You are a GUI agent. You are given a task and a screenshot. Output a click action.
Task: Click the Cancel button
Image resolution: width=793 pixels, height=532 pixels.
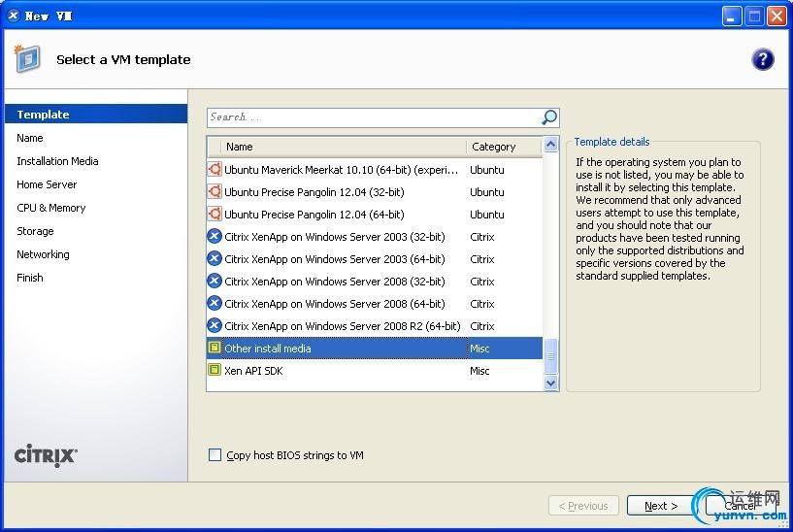click(x=740, y=505)
